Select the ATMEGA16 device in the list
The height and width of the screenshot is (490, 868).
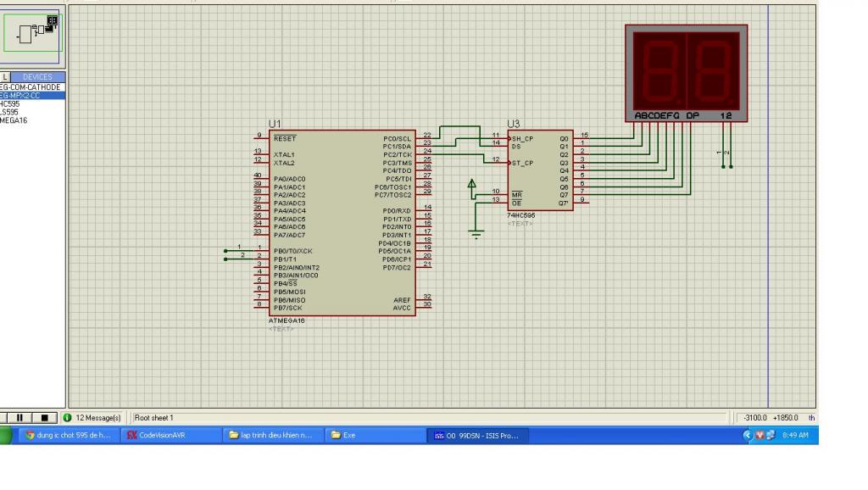pos(14,120)
